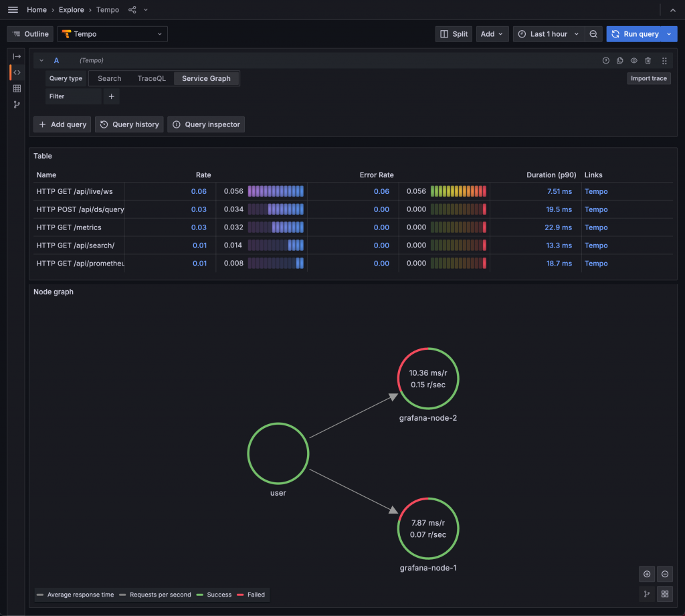The width and height of the screenshot is (685, 616).
Task: Open Tempo link in HTTP GET /api/prometheu row
Action: [596, 264]
